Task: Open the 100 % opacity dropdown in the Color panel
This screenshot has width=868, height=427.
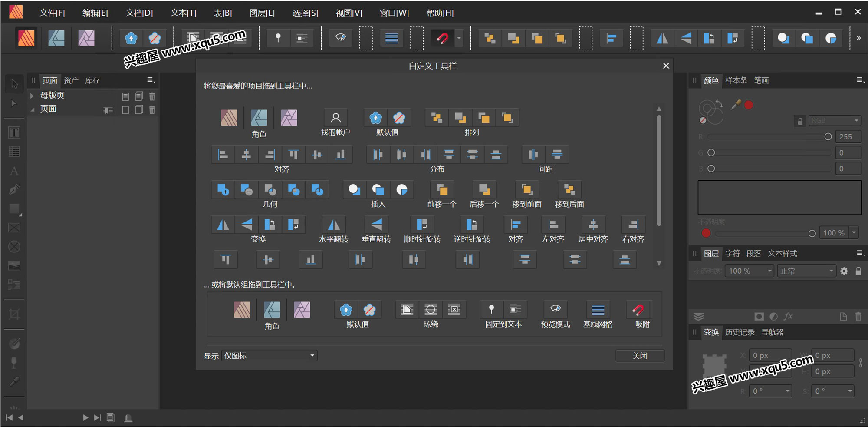Action: [x=854, y=233]
